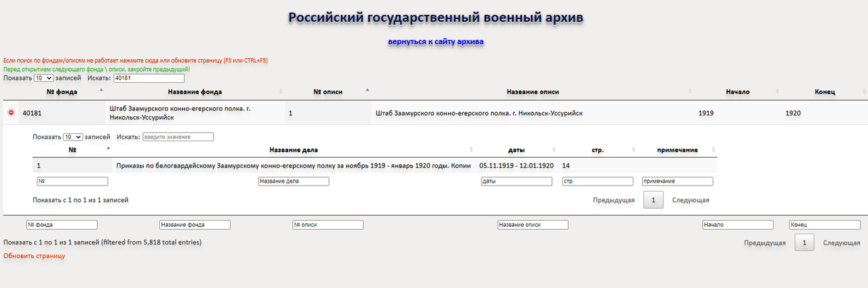Image resolution: width=868 pixels, height=288 pixels.
Task: Focus the top 'Искать' search field containing 40181
Action: point(149,78)
